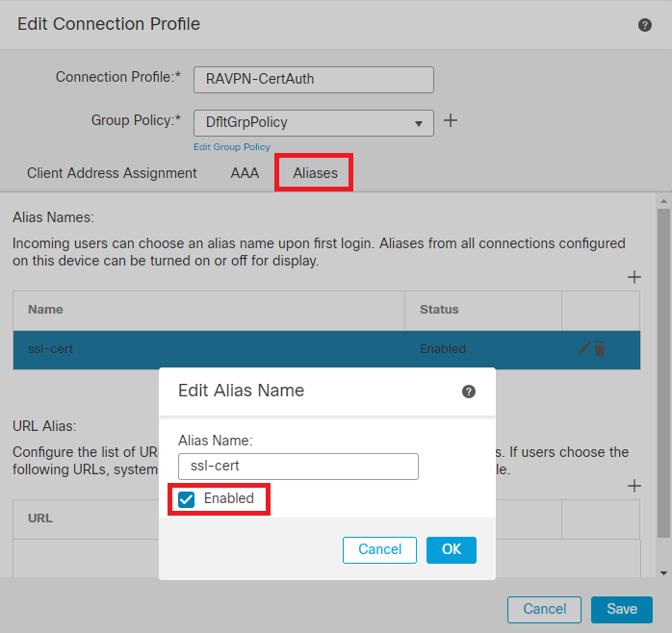
Task: Open the Edit Group Policy link
Action: click(231, 147)
